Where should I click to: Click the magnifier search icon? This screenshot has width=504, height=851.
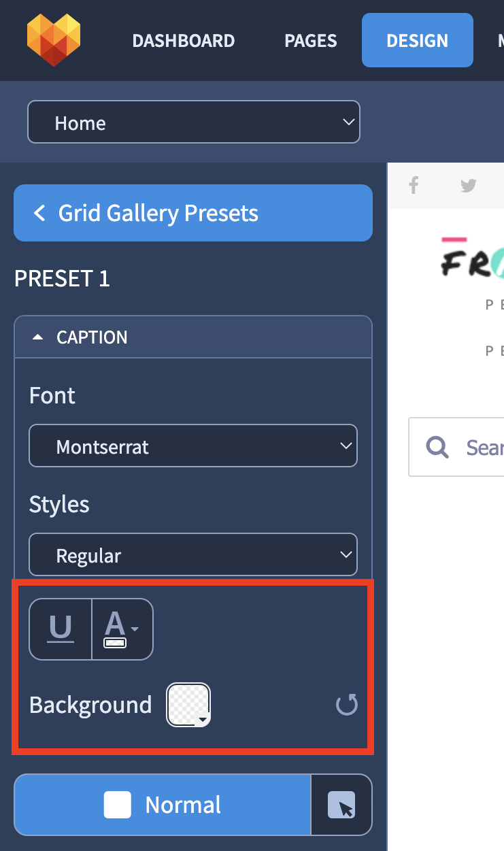click(437, 447)
